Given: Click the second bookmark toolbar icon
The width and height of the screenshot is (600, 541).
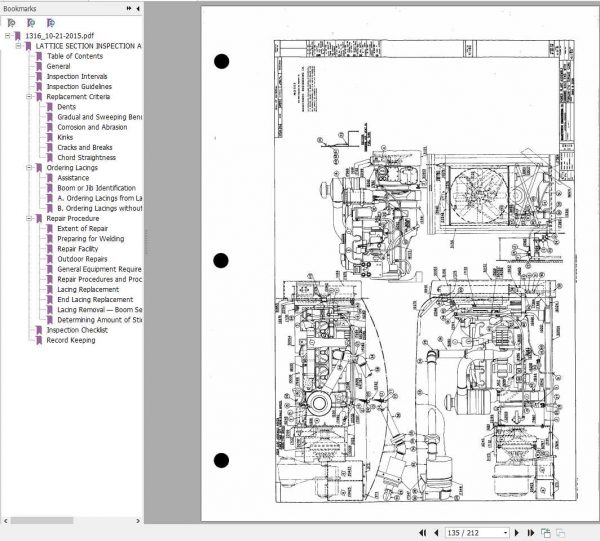Looking at the screenshot, I should click(31, 23).
